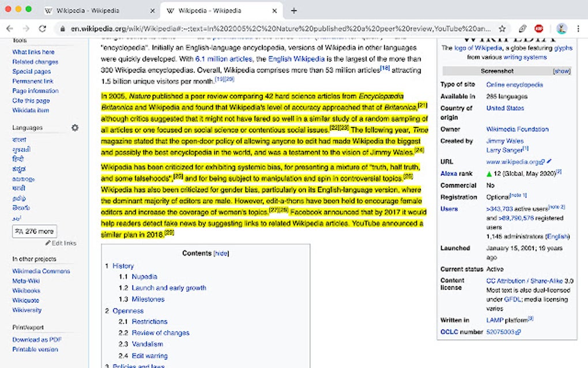Open the AdBlock Plus extension icon

point(539,27)
